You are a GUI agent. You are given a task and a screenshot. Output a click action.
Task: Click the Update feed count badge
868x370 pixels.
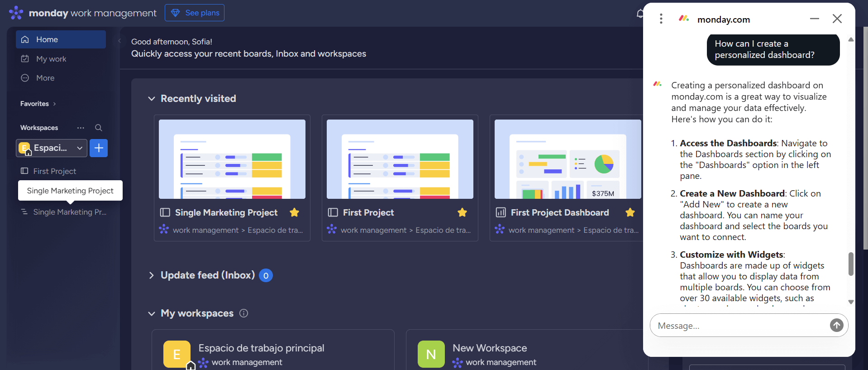pos(266,275)
